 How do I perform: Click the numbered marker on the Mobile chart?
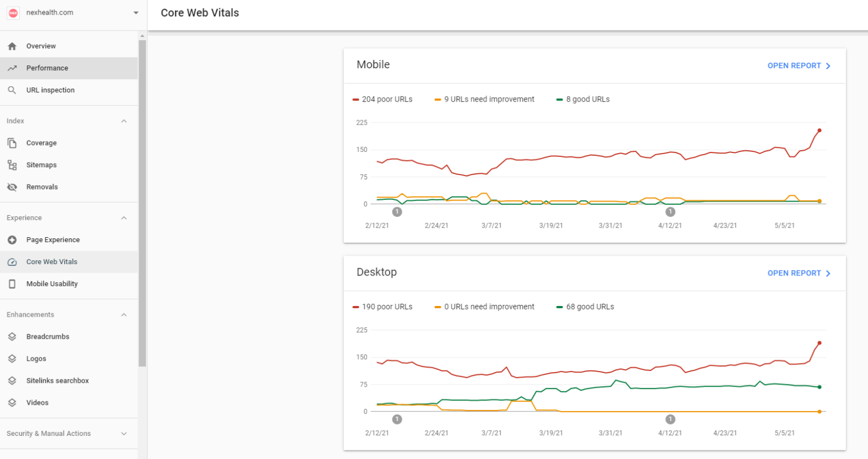point(397,212)
